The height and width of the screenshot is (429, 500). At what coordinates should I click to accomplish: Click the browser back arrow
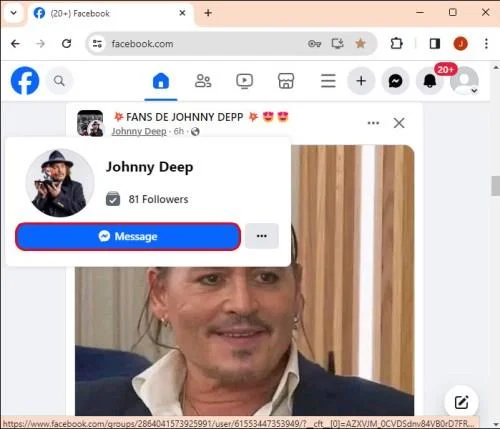[x=15, y=44]
